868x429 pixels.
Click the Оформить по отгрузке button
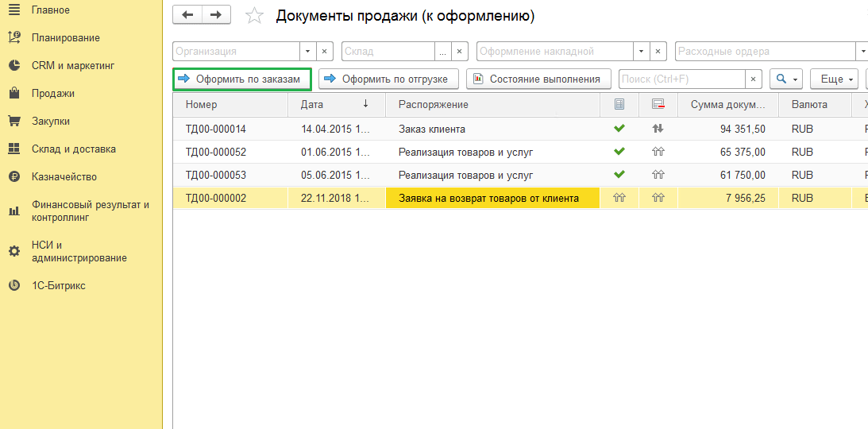coord(388,79)
